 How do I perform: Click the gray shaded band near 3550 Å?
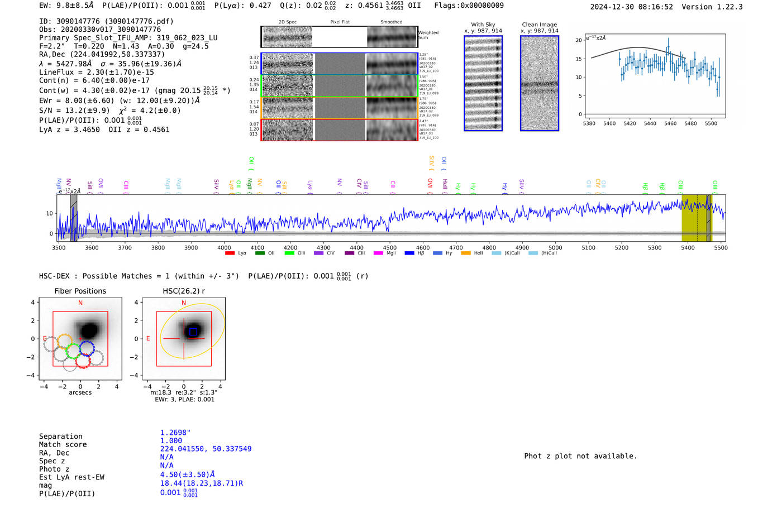pyautogui.click(x=73, y=218)
